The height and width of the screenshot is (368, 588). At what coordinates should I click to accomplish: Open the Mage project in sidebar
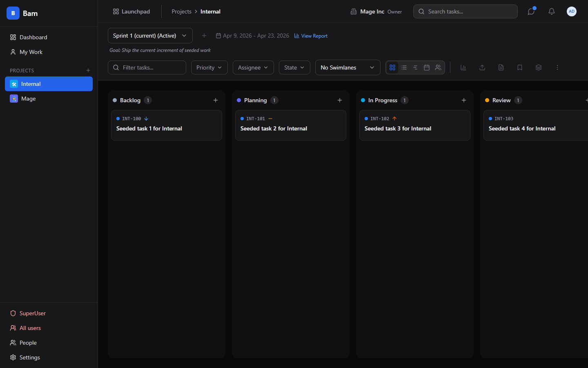point(29,99)
